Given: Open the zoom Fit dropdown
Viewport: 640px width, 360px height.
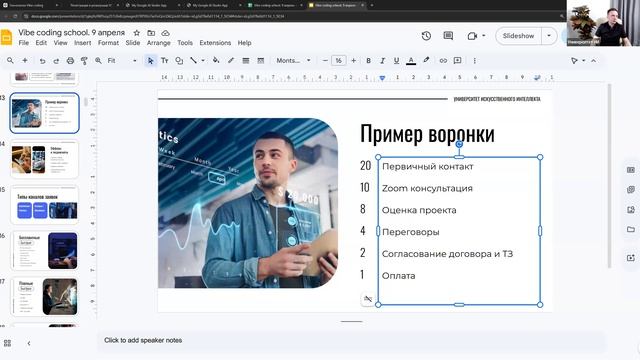Looking at the screenshot, I should pyautogui.click(x=122, y=60).
